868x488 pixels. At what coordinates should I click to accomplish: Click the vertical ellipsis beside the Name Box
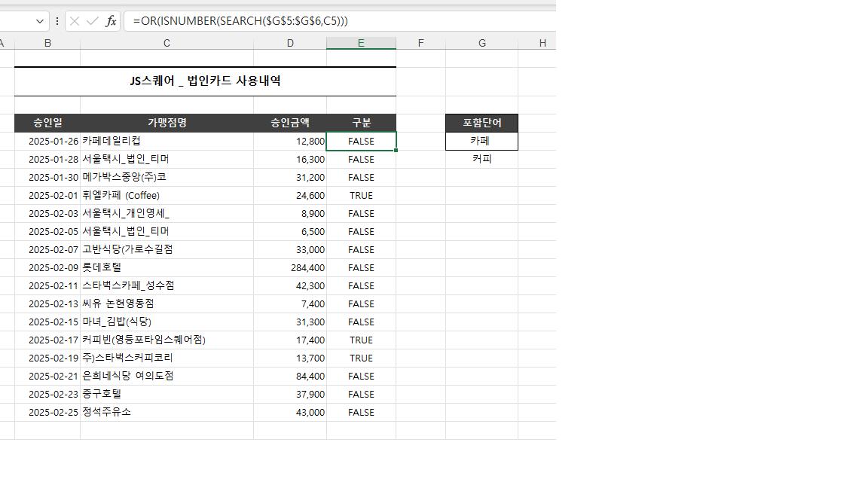(x=57, y=21)
